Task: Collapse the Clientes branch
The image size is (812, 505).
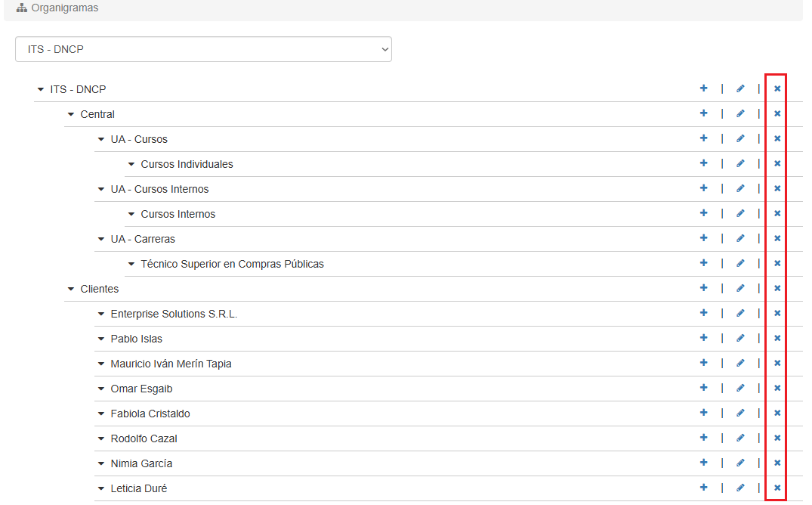Action: pos(71,289)
